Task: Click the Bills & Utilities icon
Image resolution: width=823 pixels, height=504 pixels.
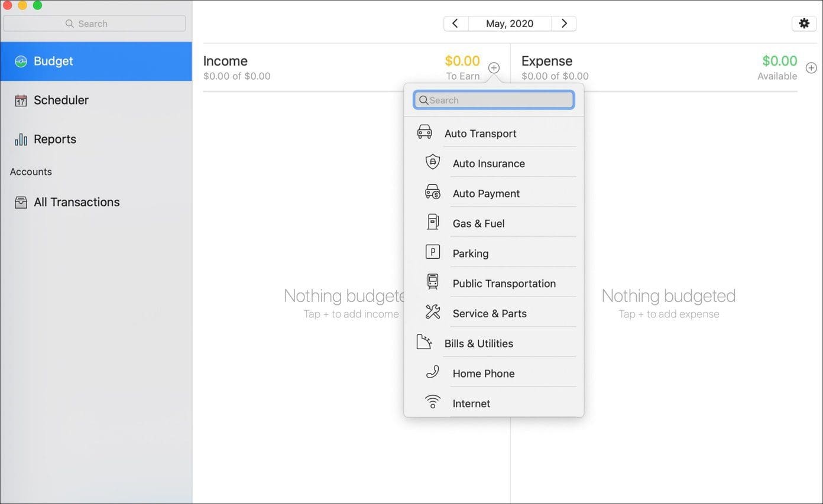Action: (425, 342)
